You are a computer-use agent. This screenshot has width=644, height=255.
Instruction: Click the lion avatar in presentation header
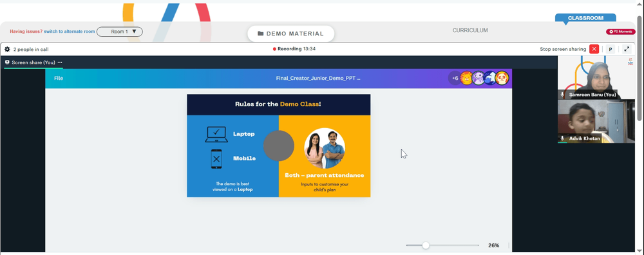tap(466, 78)
